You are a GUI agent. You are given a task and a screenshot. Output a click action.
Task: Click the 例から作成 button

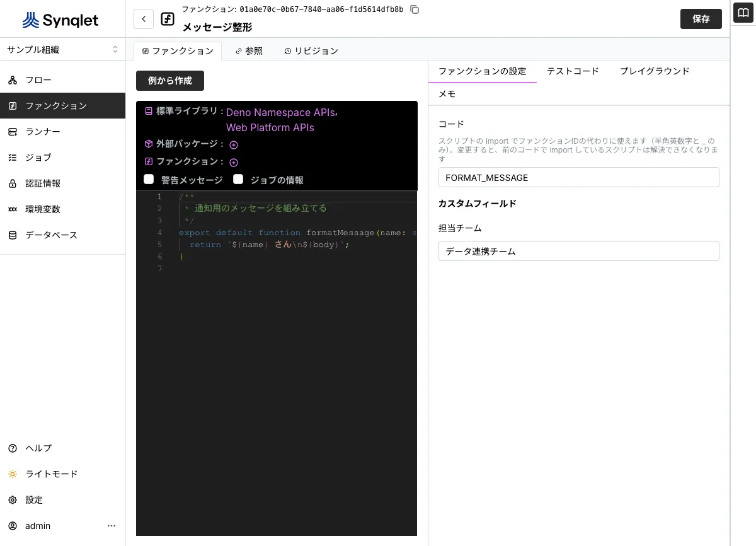pyautogui.click(x=170, y=81)
